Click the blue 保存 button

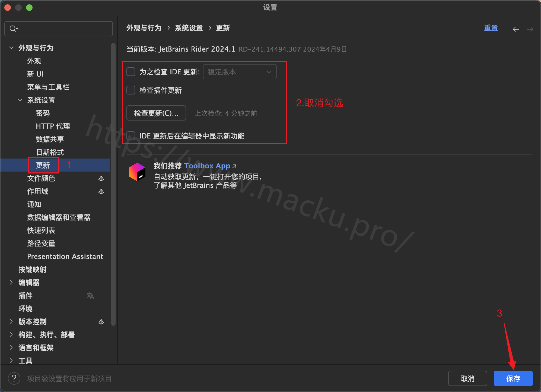(513, 378)
